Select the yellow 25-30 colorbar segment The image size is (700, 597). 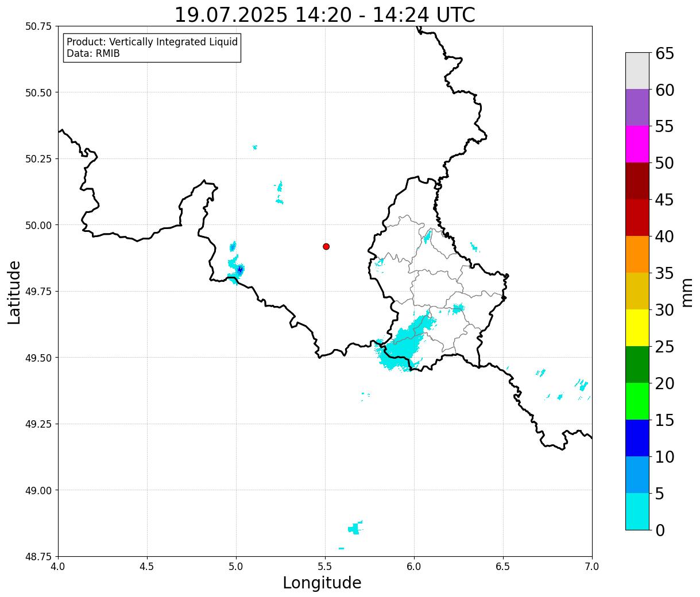(637, 328)
